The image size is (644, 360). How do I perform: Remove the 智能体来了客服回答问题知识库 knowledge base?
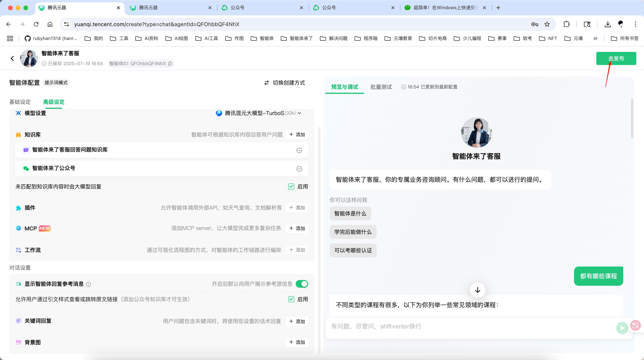[299, 150]
